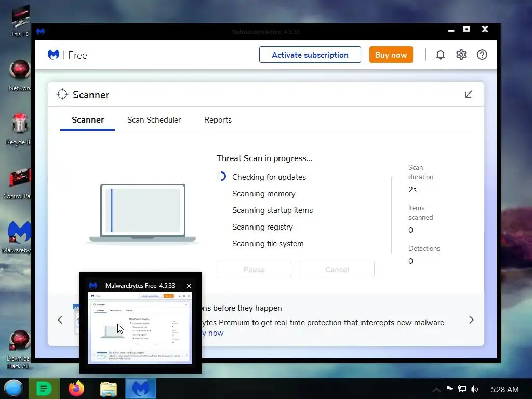The image size is (532, 399).
Task: Open Malwarebytes settings gear icon
Action: click(x=461, y=55)
